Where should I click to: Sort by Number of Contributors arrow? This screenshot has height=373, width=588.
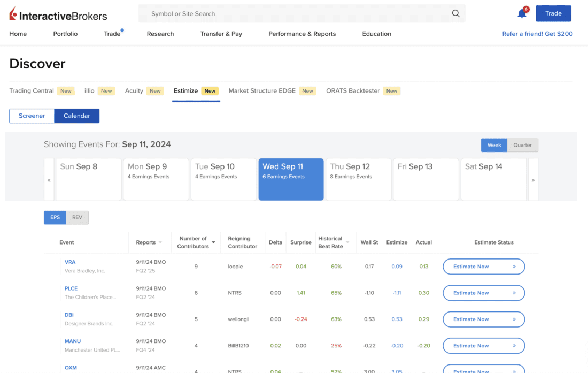[213, 242]
